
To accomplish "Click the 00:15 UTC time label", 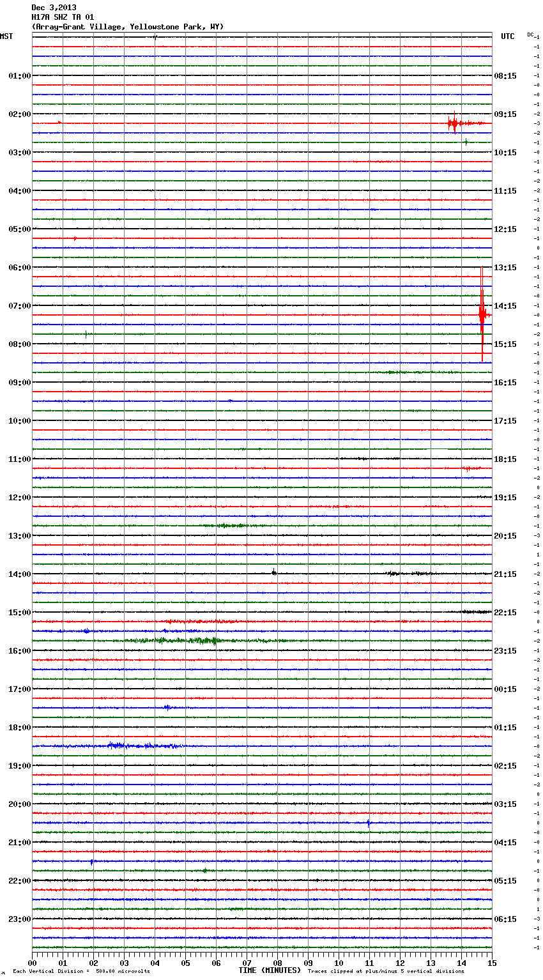I will (x=505, y=689).
